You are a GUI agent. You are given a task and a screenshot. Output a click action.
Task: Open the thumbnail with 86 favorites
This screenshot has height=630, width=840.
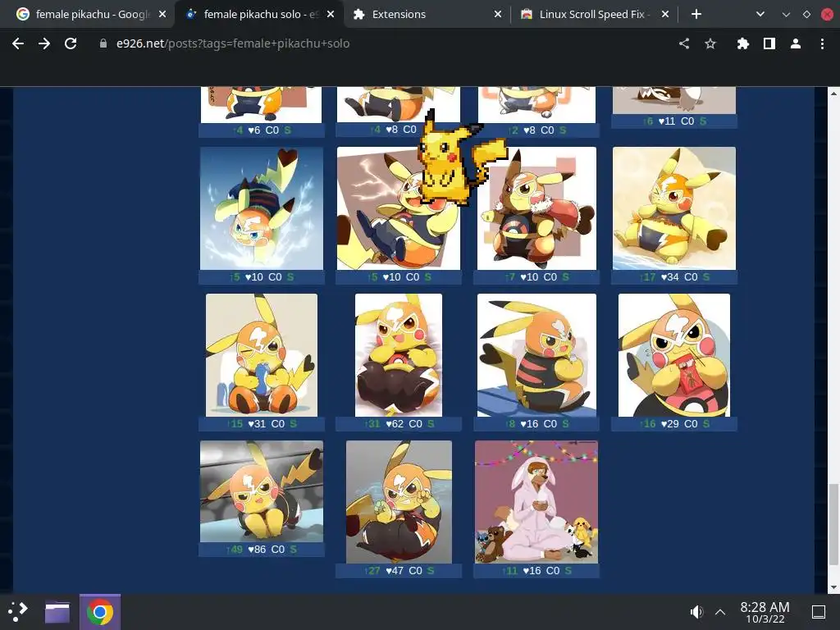pyautogui.click(x=262, y=491)
